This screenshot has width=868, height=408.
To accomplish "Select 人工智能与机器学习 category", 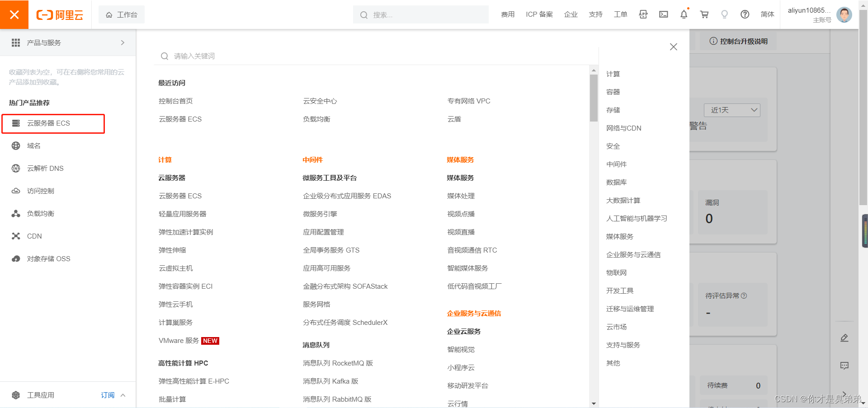I will pos(637,218).
